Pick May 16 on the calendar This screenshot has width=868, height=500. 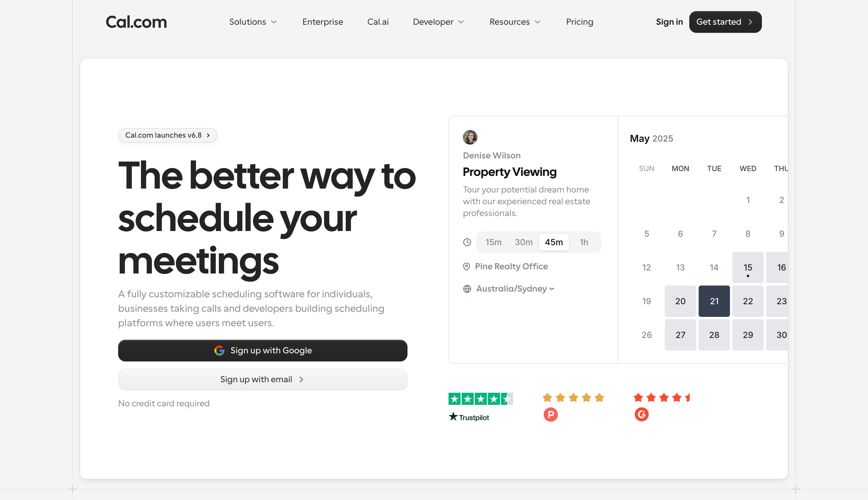click(x=777, y=267)
